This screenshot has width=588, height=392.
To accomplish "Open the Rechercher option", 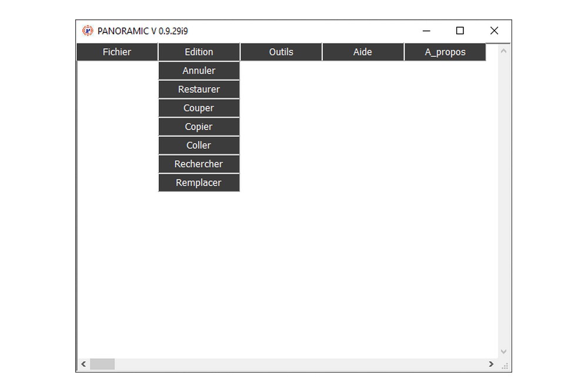I will point(199,164).
